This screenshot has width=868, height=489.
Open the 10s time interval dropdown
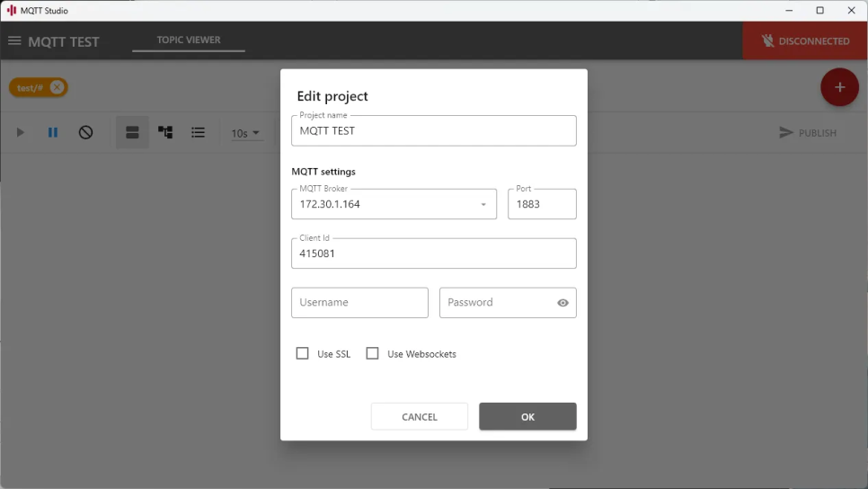245,133
